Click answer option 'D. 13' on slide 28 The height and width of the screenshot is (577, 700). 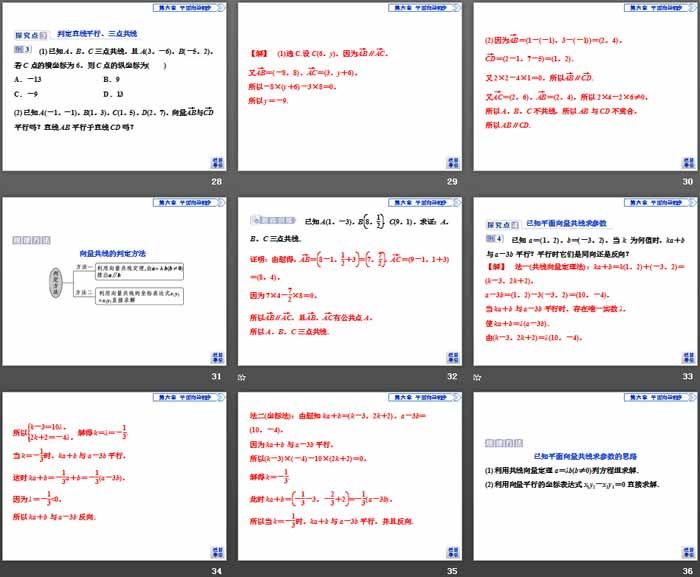click(113, 94)
